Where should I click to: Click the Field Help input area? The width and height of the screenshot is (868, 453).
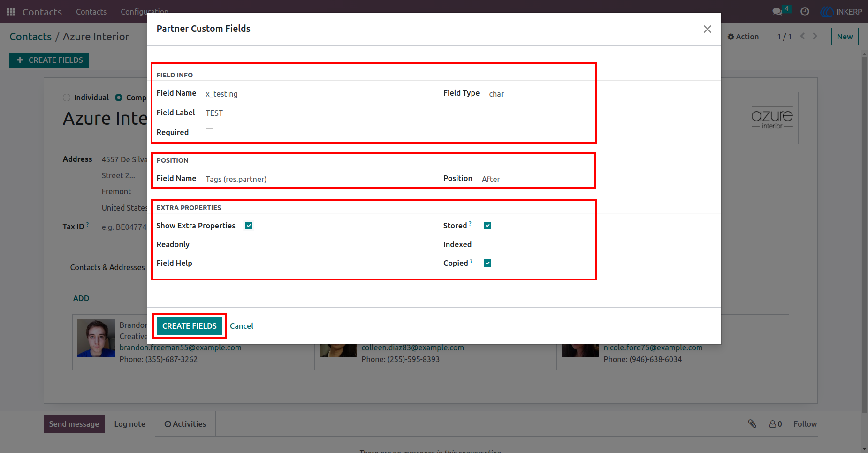click(338, 263)
